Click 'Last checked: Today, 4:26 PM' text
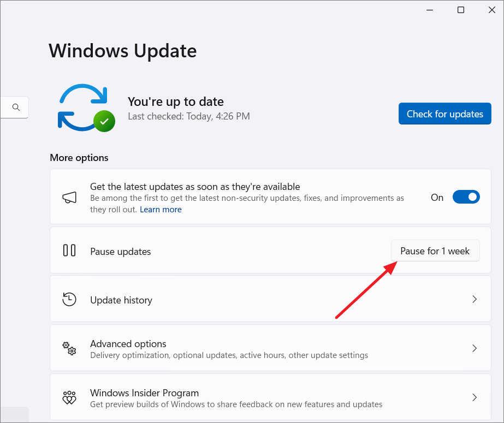The height and width of the screenshot is (423, 504). 189,116
